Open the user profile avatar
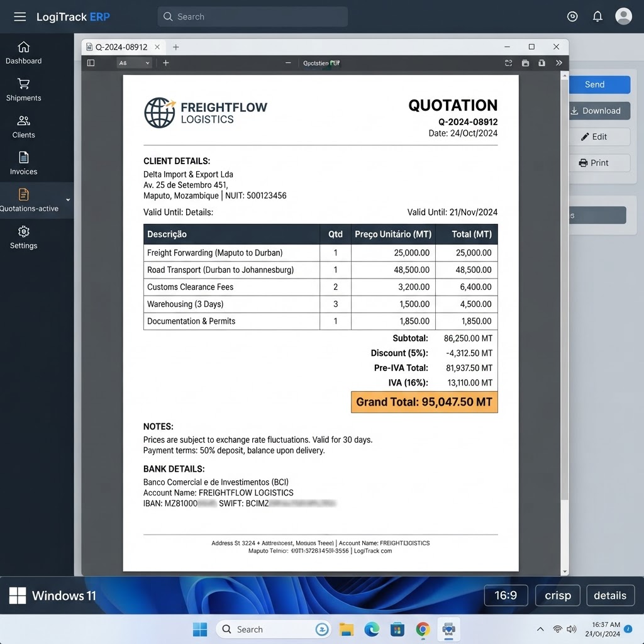644x644 pixels. pos(623,16)
